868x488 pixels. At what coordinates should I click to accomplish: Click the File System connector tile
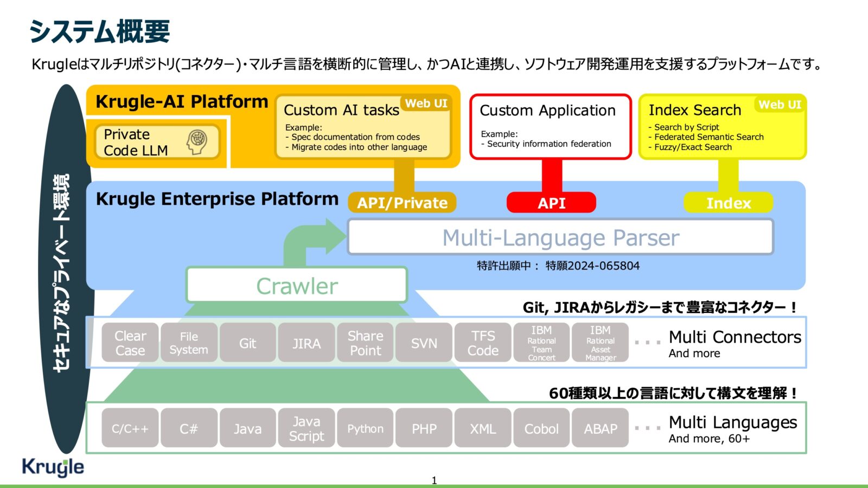coord(189,343)
